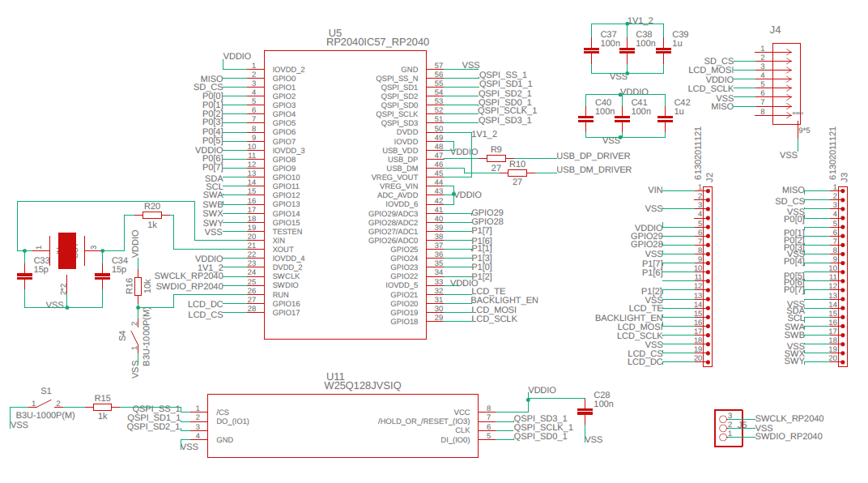This screenshot has height=483, width=868.
Task: Click the QSPI_SCLK_1 label at U11 CLK pin
Action: [x=543, y=428]
